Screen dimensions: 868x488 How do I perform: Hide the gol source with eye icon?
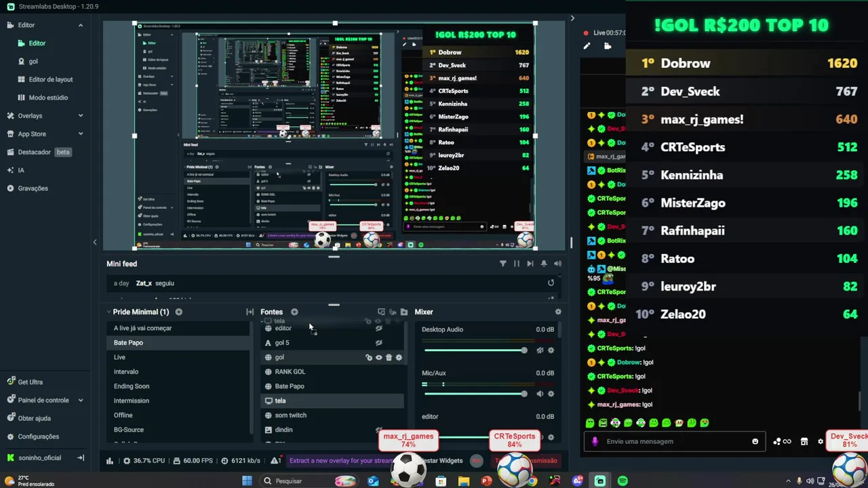pyautogui.click(x=379, y=357)
